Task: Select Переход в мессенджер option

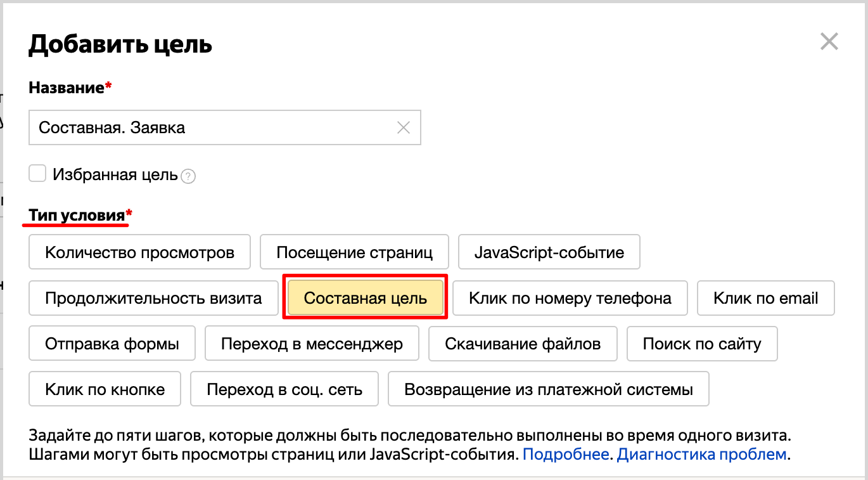Action: (312, 344)
